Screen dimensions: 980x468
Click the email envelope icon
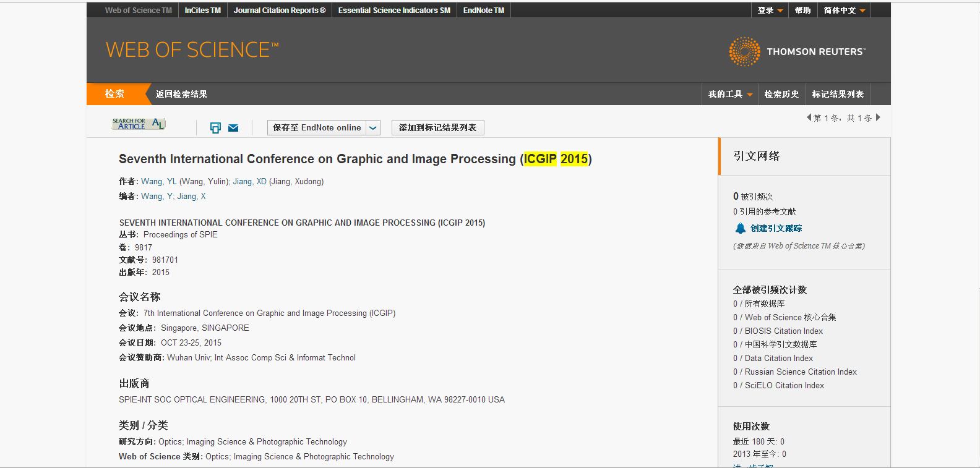[233, 128]
